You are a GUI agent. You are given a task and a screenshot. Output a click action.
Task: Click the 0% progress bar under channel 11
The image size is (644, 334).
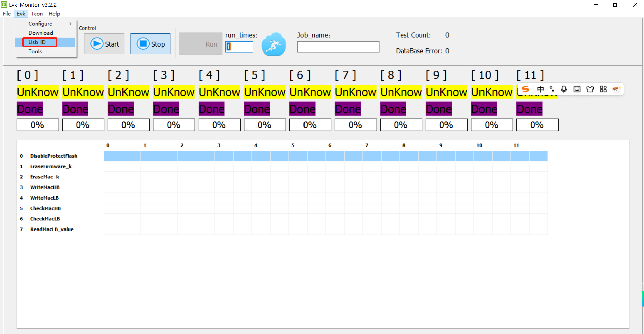click(537, 125)
